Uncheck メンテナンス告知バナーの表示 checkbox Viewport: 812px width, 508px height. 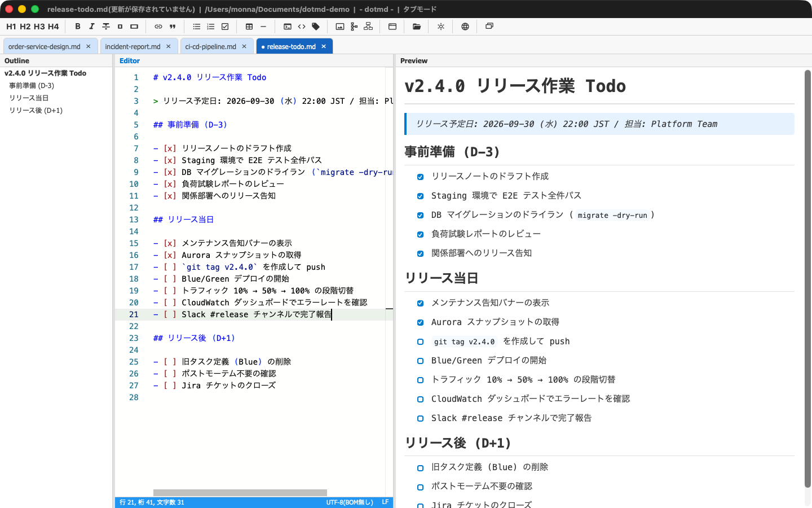(420, 303)
